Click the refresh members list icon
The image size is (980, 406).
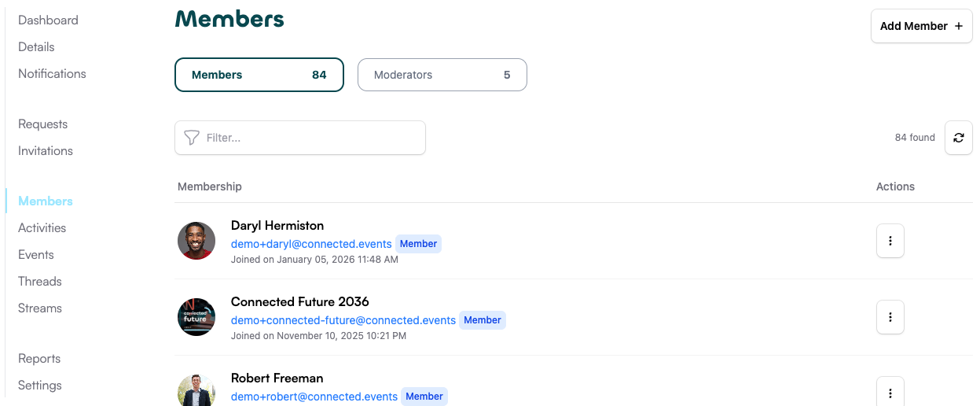click(x=958, y=138)
